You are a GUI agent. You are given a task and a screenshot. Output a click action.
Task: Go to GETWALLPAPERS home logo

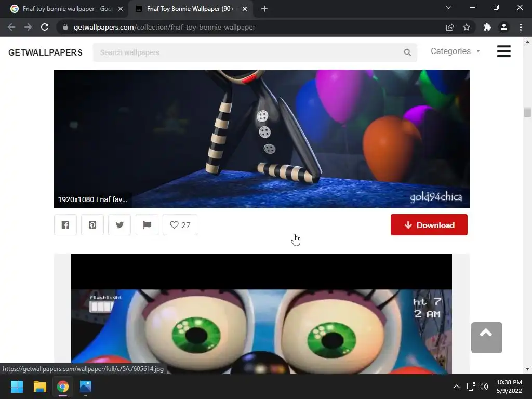[46, 52]
